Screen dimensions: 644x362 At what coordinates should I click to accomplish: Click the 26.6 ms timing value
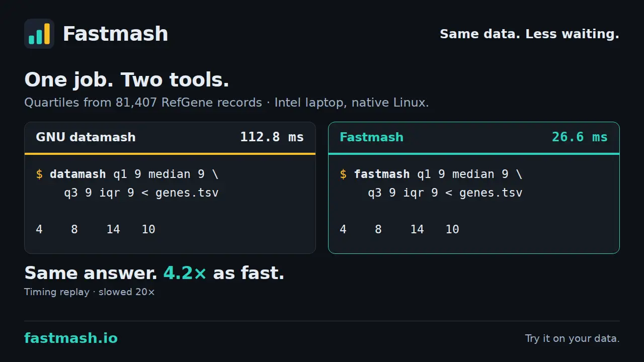[580, 137]
